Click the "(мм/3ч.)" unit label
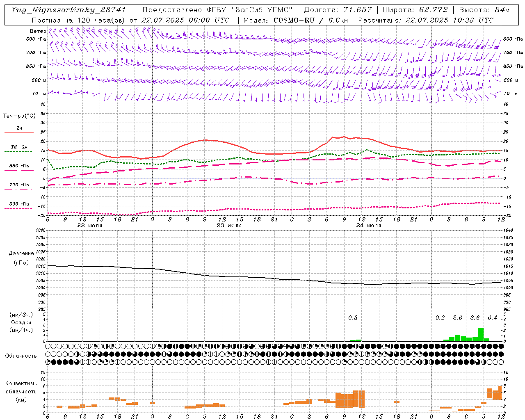The image size is (525, 420). coord(21,315)
